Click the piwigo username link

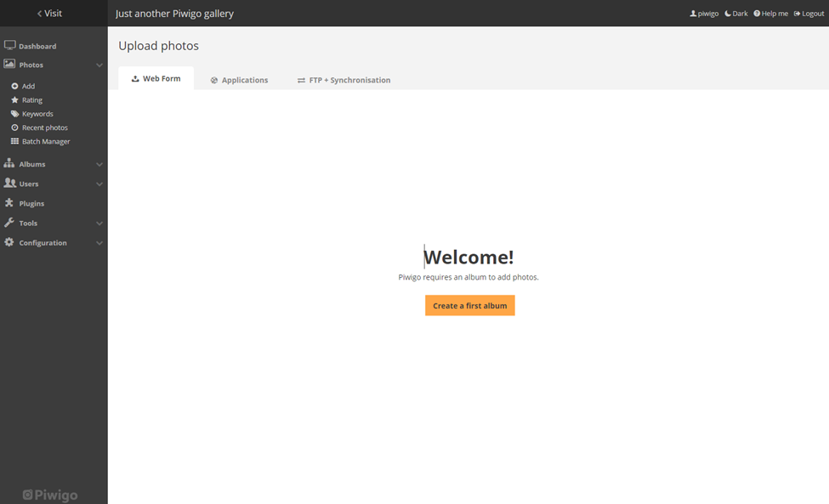click(708, 14)
